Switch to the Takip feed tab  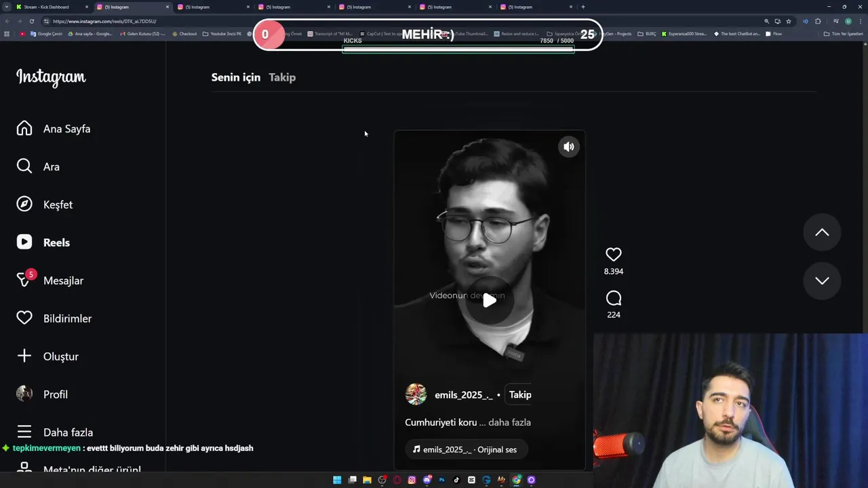click(x=282, y=77)
